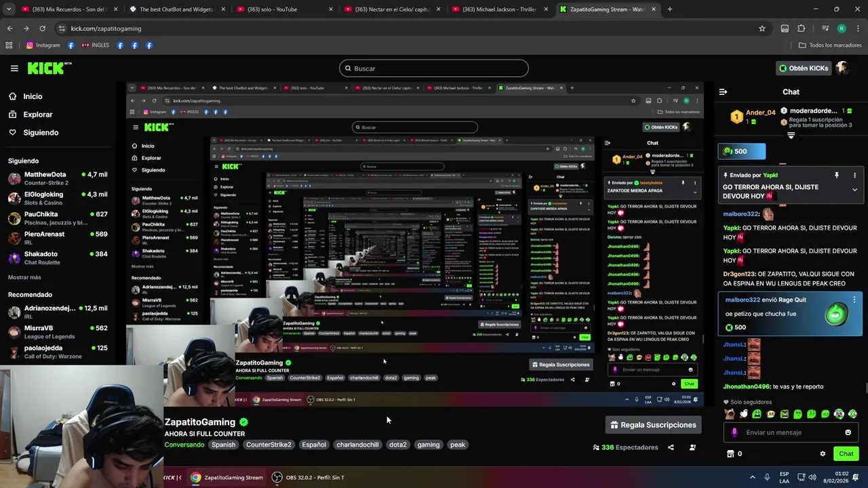Open Shakadoto channel in following list
Image resolution: width=868 pixels, height=488 pixels.
click(58, 258)
